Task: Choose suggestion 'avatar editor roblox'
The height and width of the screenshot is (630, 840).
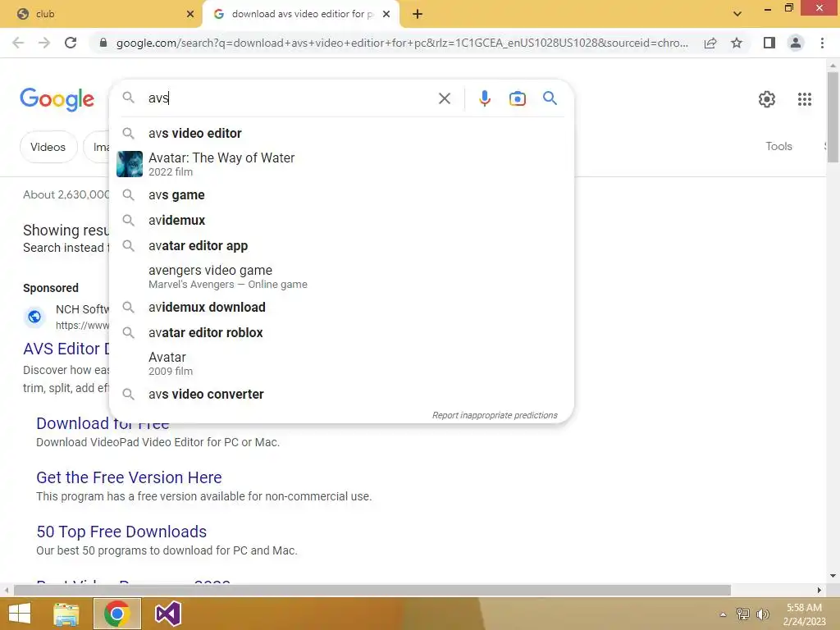Action: pos(341,333)
